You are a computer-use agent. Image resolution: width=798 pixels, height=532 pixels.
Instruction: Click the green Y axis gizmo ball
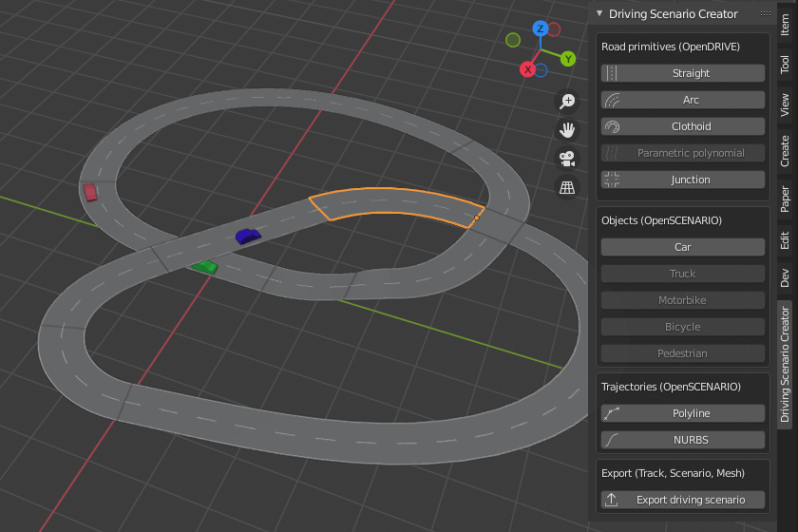click(x=568, y=59)
